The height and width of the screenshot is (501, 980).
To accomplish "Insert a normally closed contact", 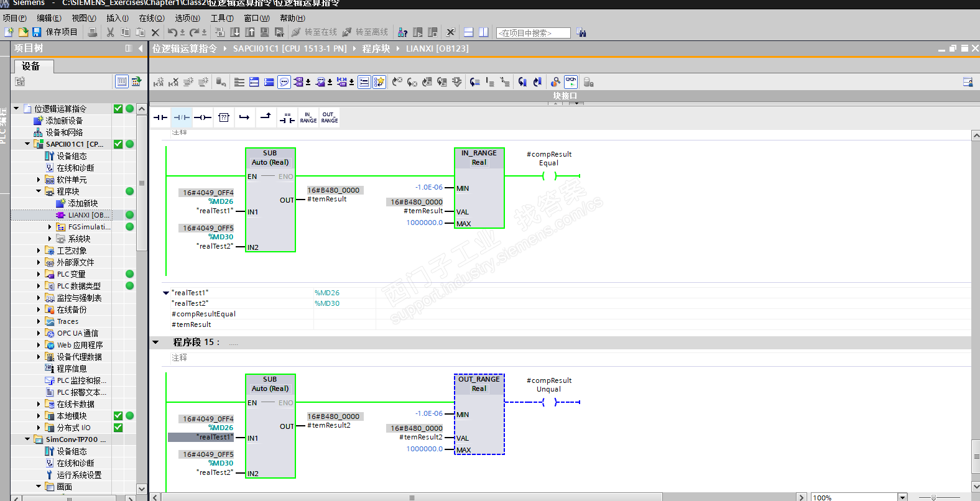I will [x=182, y=117].
